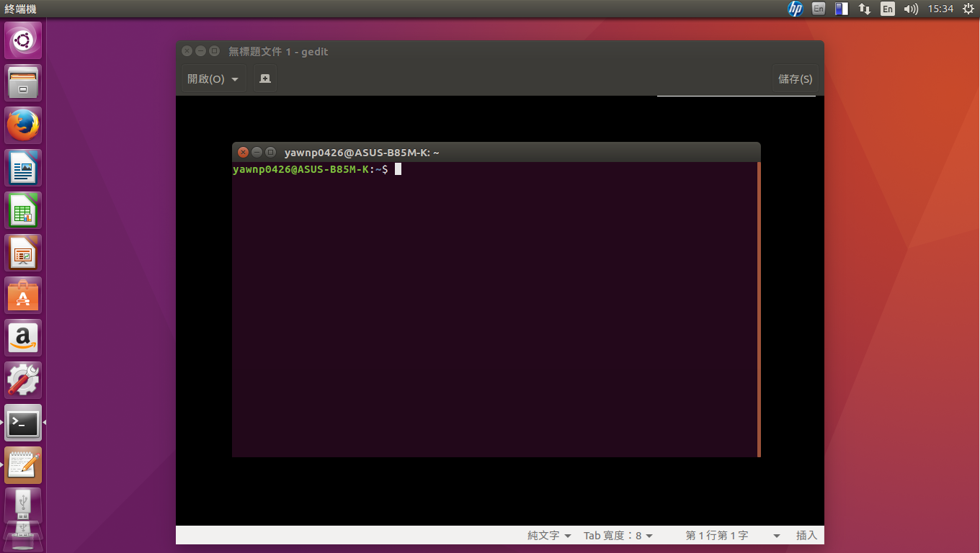Click the 儲存(S) save button
Image resolution: width=980 pixels, height=553 pixels.
point(795,79)
